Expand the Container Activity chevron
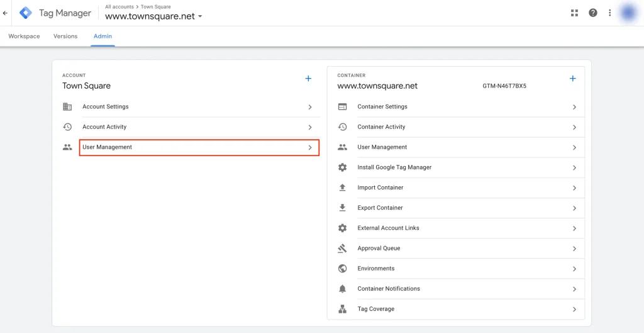Image resolution: width=644 pixels, height=333 pixels. click(x=575, y=127)
